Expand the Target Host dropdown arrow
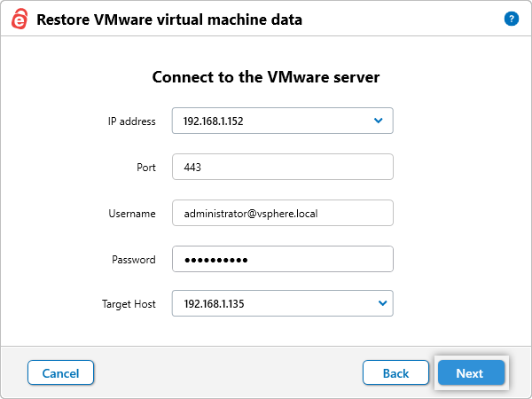This screenshot has width=532, height=399. coord(382,303)
